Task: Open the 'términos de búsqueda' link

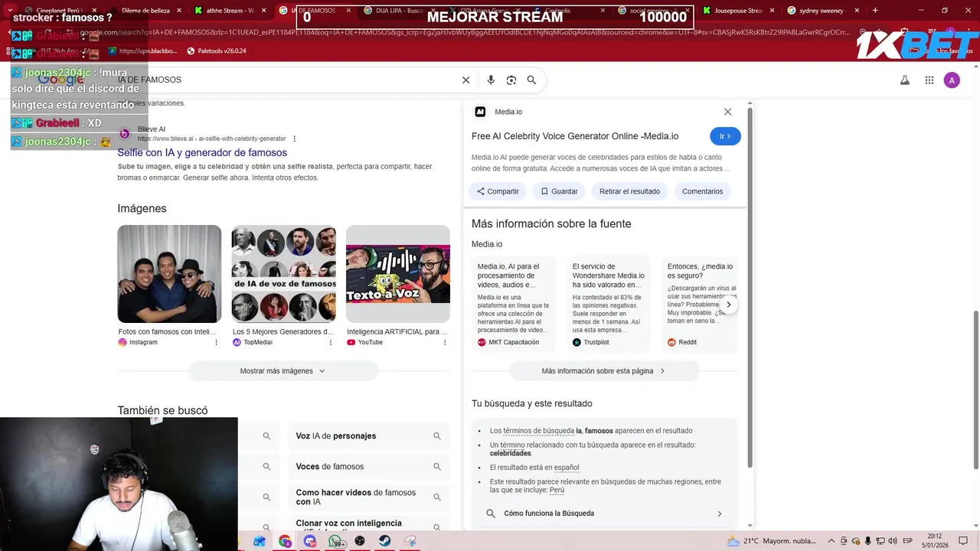Action: click(x=538, y=431)
